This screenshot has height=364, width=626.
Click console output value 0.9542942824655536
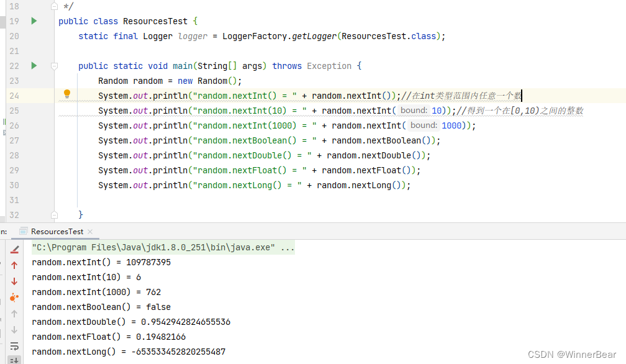(186, 322)
